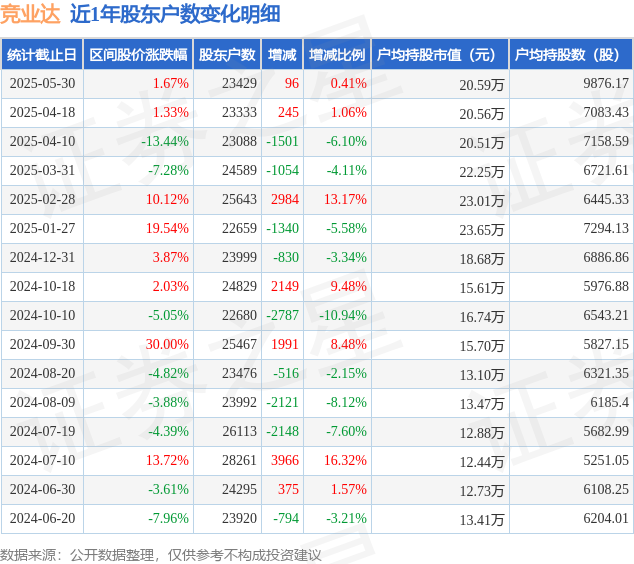
Task: Select date cell 2025-01-27
Action: 42,228
